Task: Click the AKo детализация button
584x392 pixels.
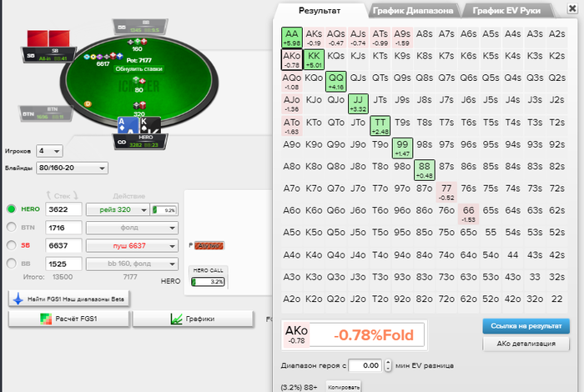Action: (526, 344)
